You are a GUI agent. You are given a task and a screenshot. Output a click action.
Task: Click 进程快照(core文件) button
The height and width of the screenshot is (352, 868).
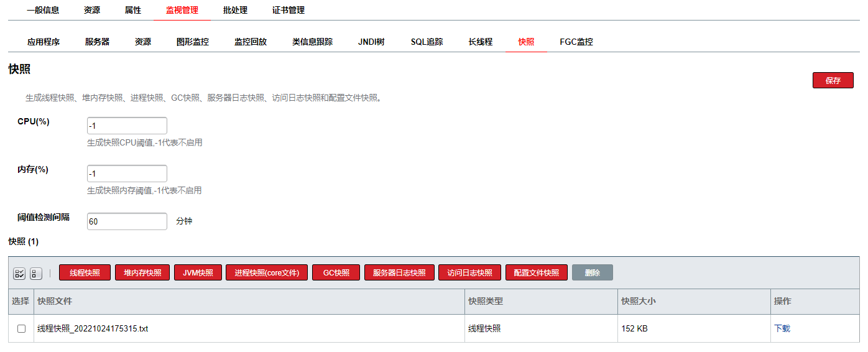pos(266,273)
